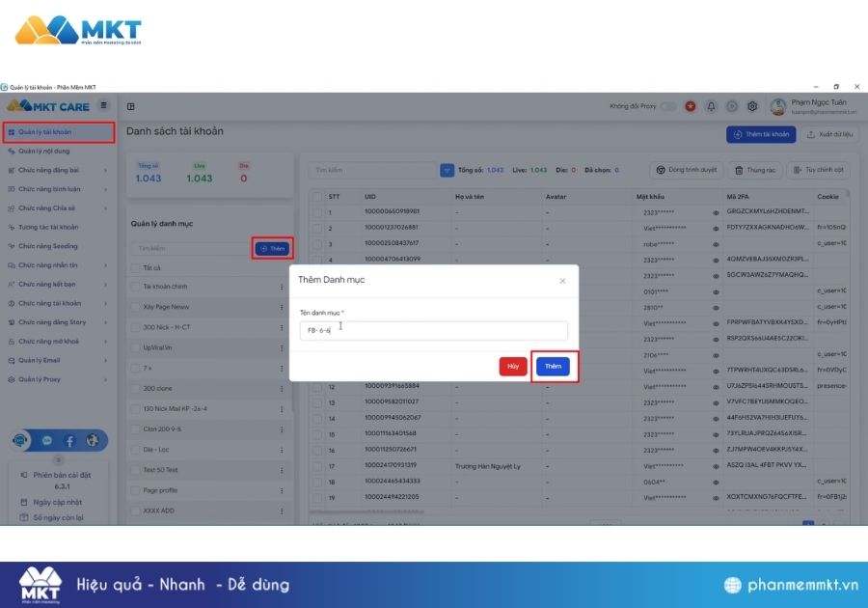Click the Facebook icon in sidebar
The image size is (868, 608).
click(x=69, y=440)
